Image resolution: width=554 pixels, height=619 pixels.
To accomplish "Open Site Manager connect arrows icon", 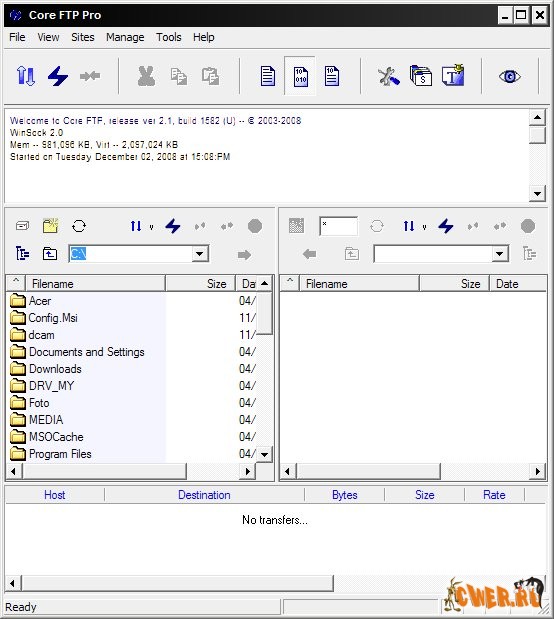I will pyautogui.click(x=26, y=76).
